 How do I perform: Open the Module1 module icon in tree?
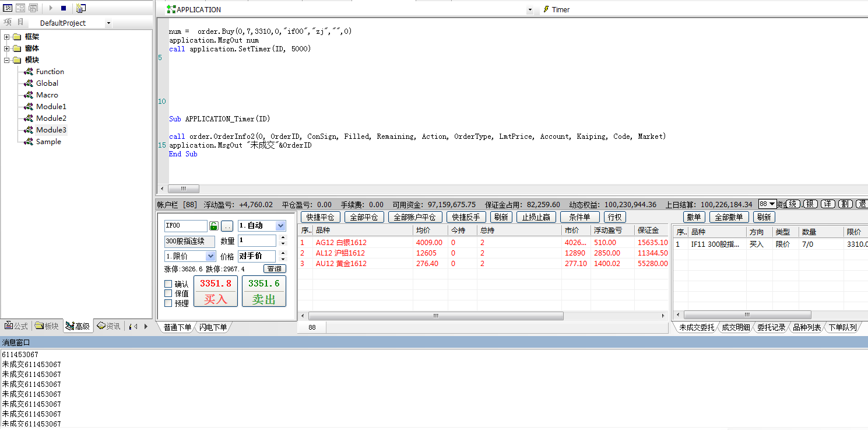27,107
